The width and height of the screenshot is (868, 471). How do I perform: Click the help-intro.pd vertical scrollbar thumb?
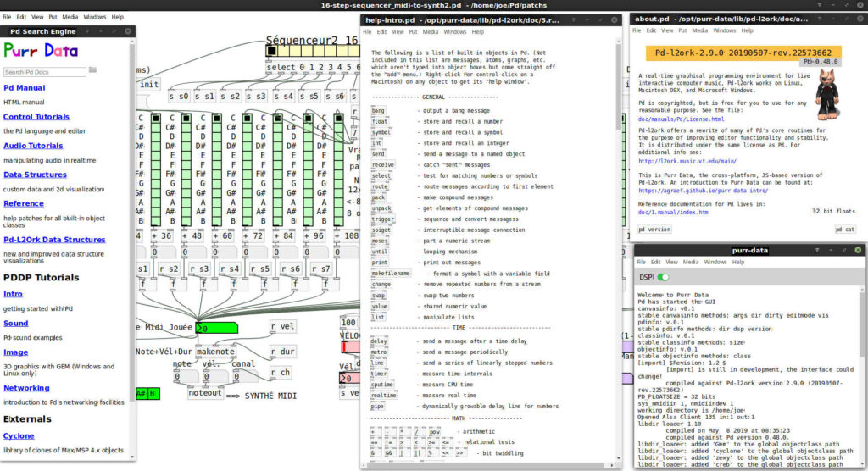[618, 89]
